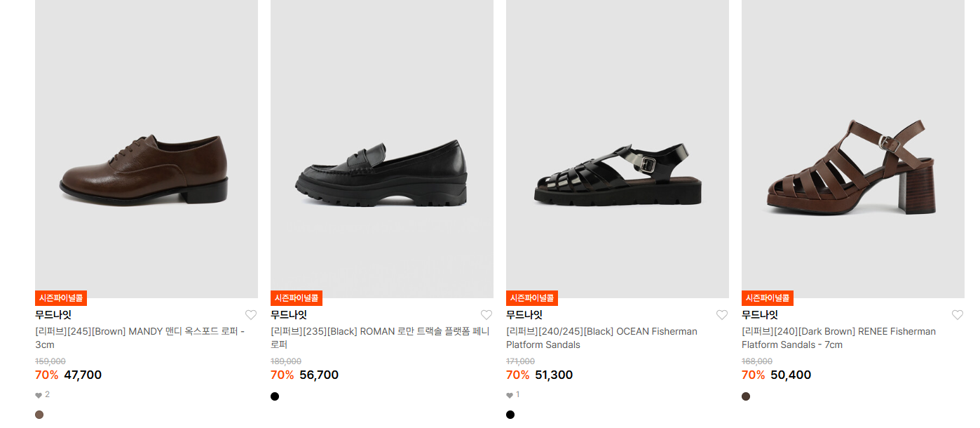Click the 시즌파이널콜 badge on RENEE sandals
This screenshot has width=980, height=428.
click(x=768, y=298)
